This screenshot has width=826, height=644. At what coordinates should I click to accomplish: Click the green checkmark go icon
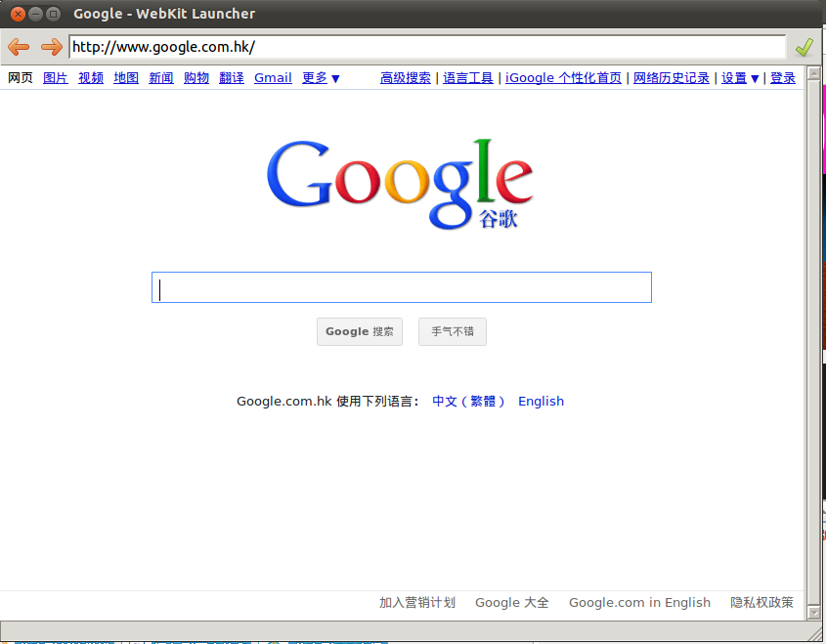pyautogui.click(x=804, y=47)
